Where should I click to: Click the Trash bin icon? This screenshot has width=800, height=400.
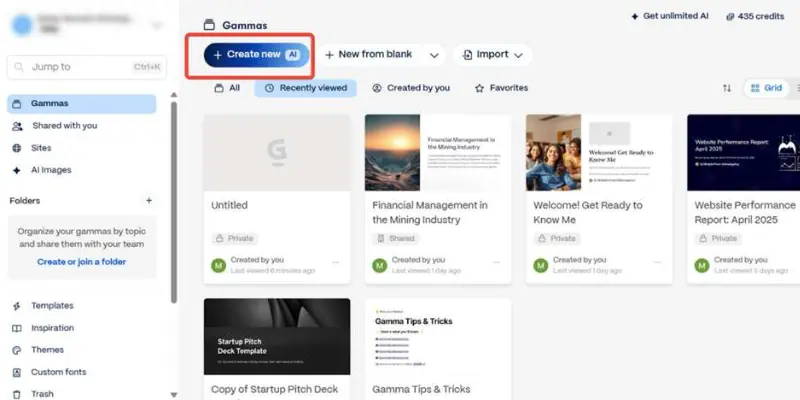tap(17, 394)
